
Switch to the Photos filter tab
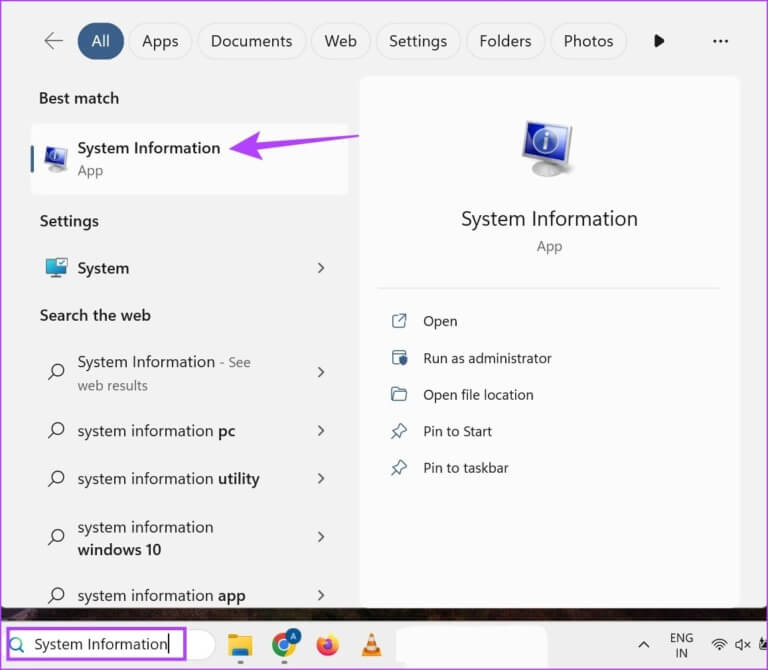coord(588,41)
